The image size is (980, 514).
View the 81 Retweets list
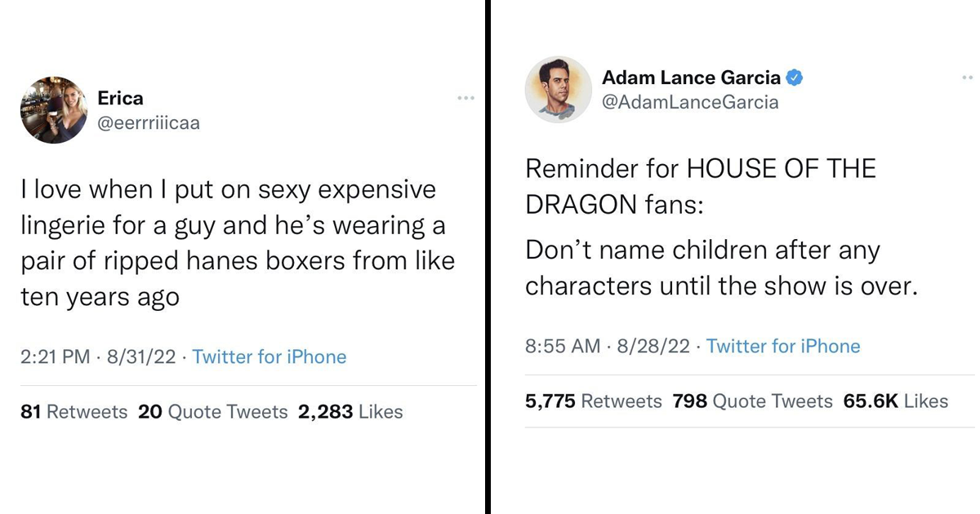pyautogui.click(x=73, y=412)
